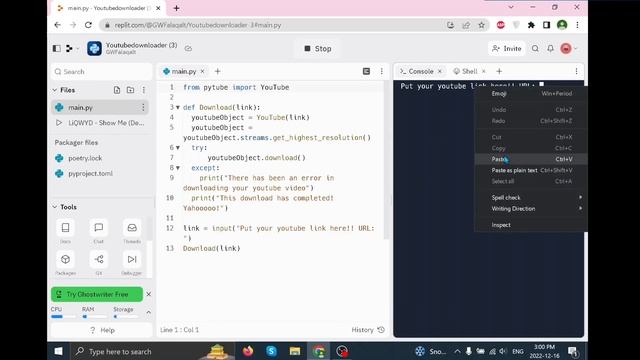Viewport: 640px width, 360px height.
Task: Fold the except block at line 8
Action: [178, 168]
